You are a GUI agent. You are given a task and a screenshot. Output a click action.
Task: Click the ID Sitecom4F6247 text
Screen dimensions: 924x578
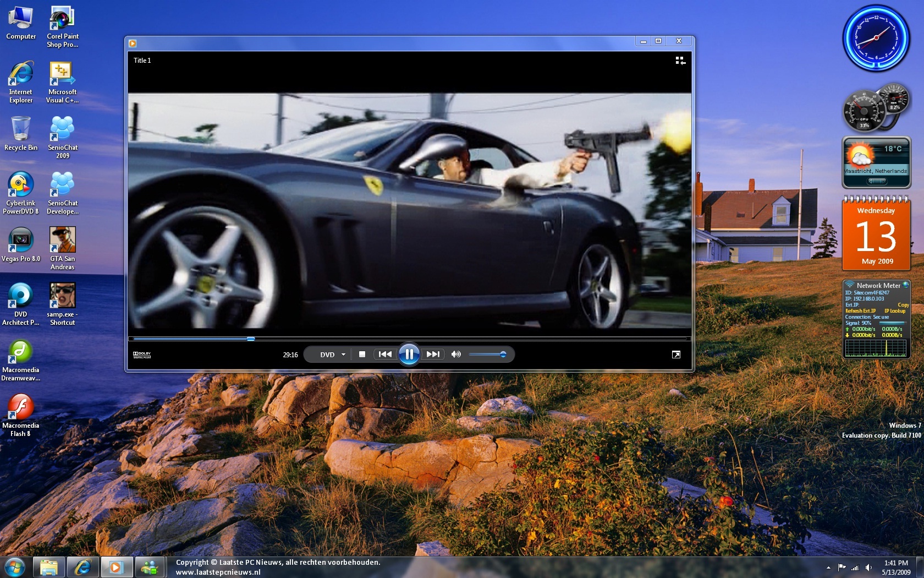[867, 293]
